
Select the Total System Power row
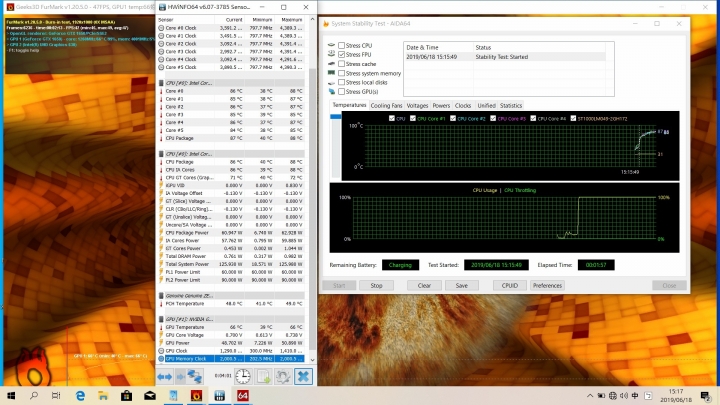231,264
